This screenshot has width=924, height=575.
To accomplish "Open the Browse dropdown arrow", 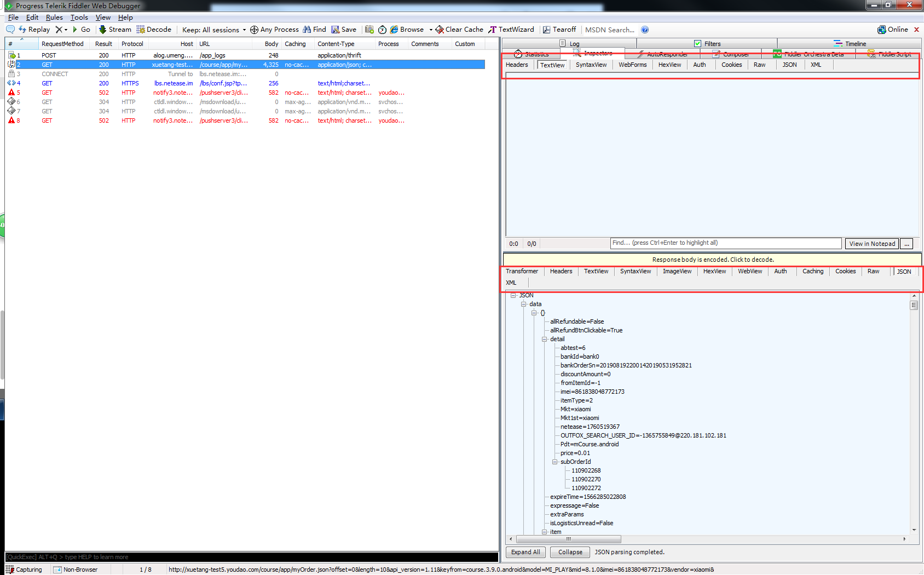I will coord(431,30).
